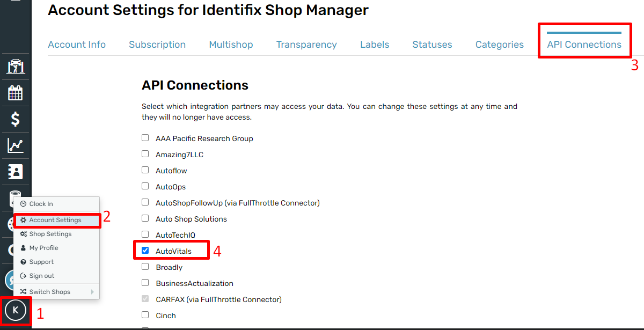
Task: Uncheck the AutoVitals checkbox
Action: [145, 251]
